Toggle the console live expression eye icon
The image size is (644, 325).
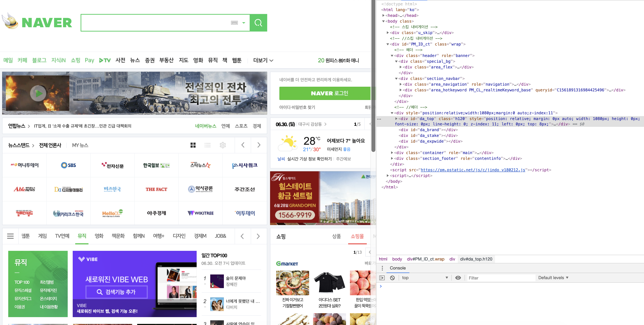(458, 278)
